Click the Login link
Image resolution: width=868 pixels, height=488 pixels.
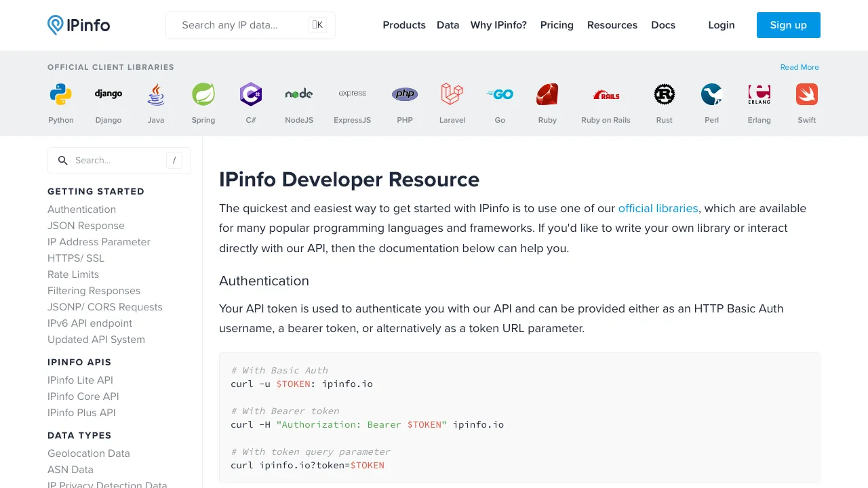[722, 25]
